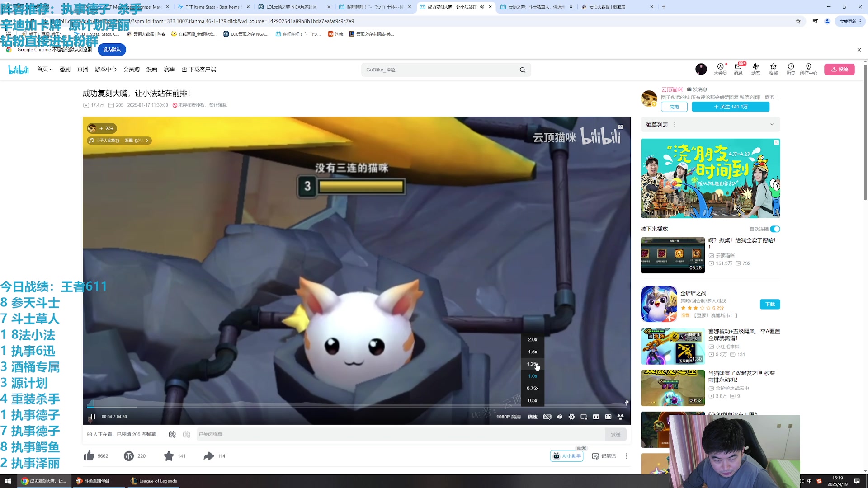Click 设为默认 Chrome default button

[112, 50]
